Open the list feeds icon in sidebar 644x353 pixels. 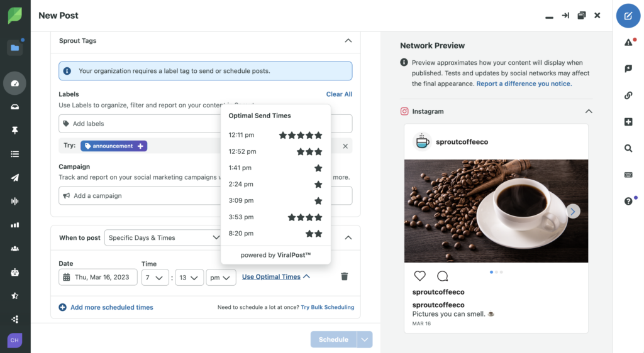(x=15, y=154)
